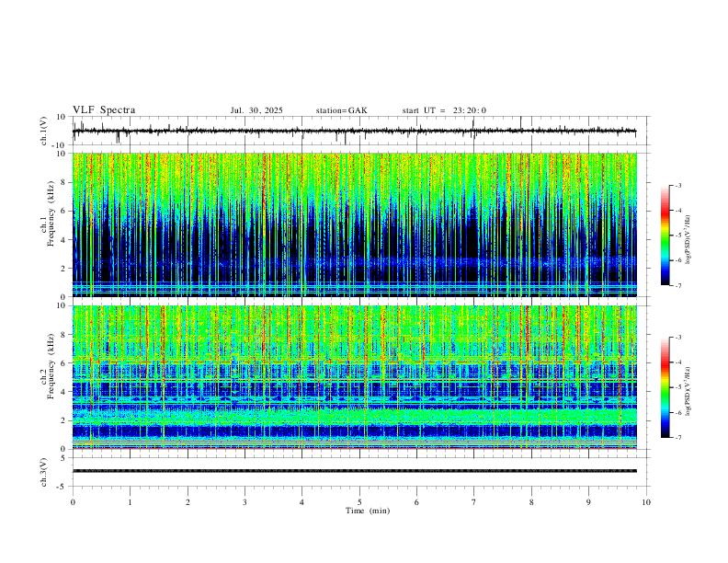Image resolution: width=728 pixels, height=563 pixels.
Task: Click the log(PSD) label beside ch.2 color bar
Action: tap(688, 392)
